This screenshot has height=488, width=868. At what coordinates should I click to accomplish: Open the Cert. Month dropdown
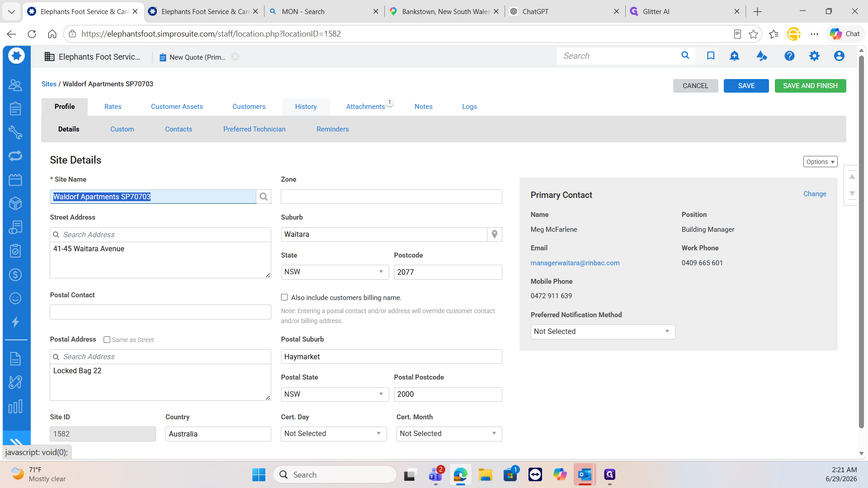[449, 434]
